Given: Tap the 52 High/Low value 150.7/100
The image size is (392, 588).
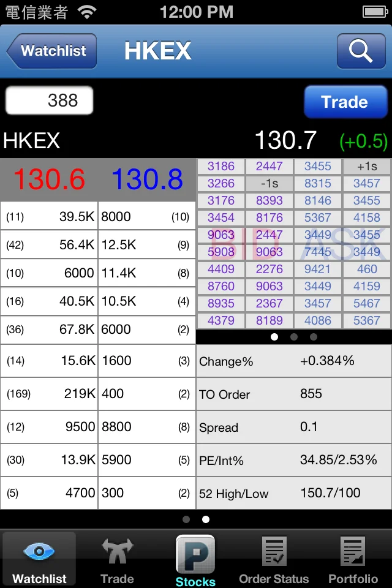Looking at the screenshot, I should 331,492.
